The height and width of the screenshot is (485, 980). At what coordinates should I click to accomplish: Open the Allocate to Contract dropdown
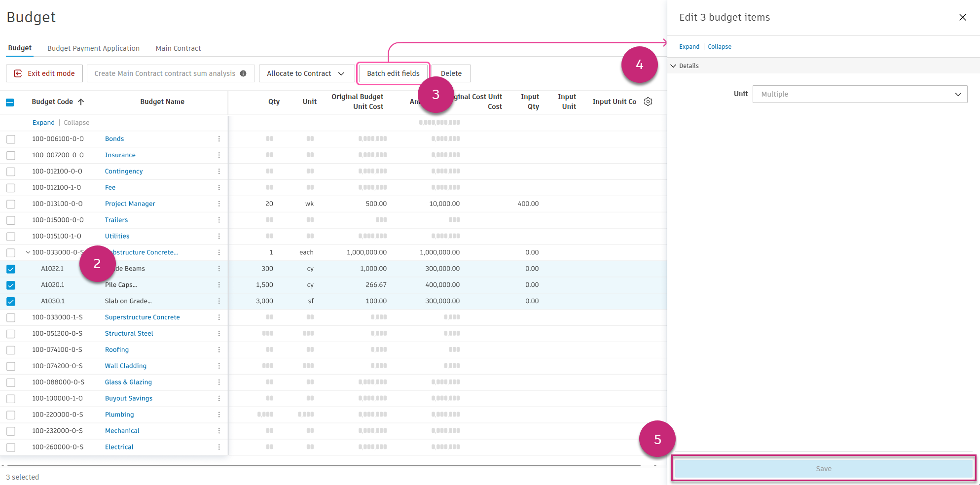coord(306,73)
